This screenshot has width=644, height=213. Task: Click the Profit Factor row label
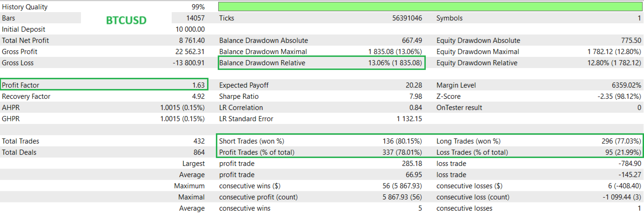20,85
